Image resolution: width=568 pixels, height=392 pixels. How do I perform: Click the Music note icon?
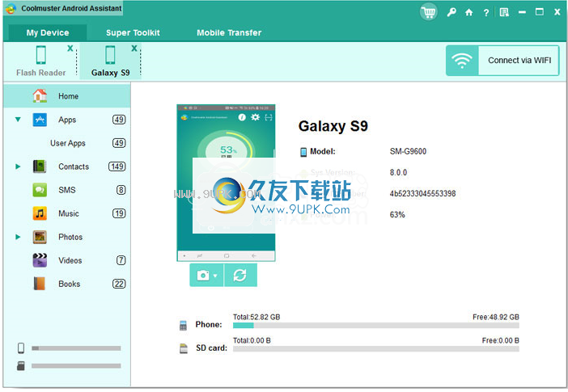pos(40,213)
